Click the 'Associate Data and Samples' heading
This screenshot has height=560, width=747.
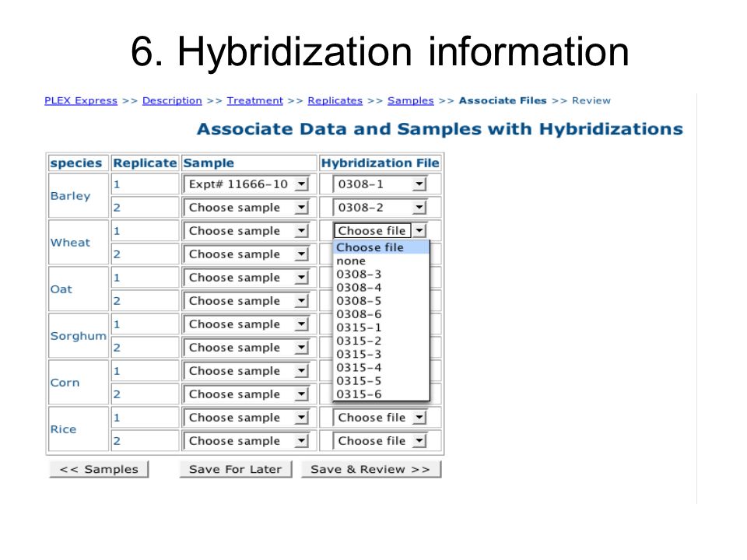440,129
